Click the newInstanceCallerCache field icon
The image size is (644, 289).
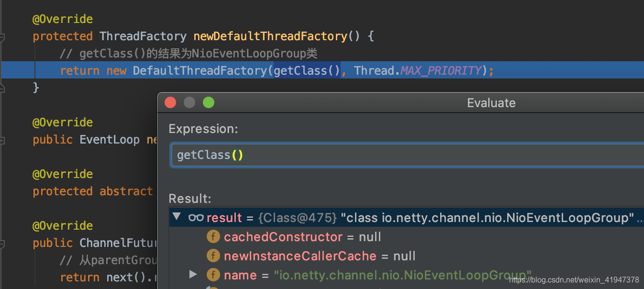click(x=213, y=256)
